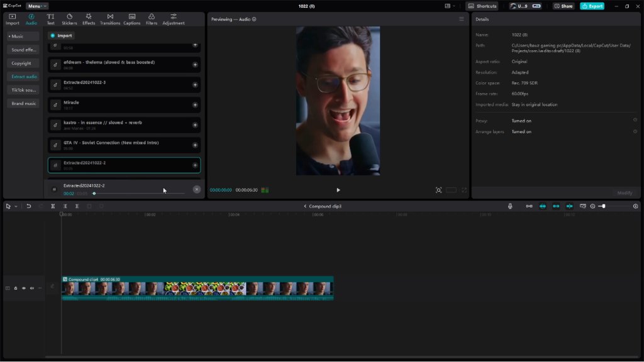Click the Import button in audio panel
This screenshot has width=644, height=362.
[x=61, y=36]
